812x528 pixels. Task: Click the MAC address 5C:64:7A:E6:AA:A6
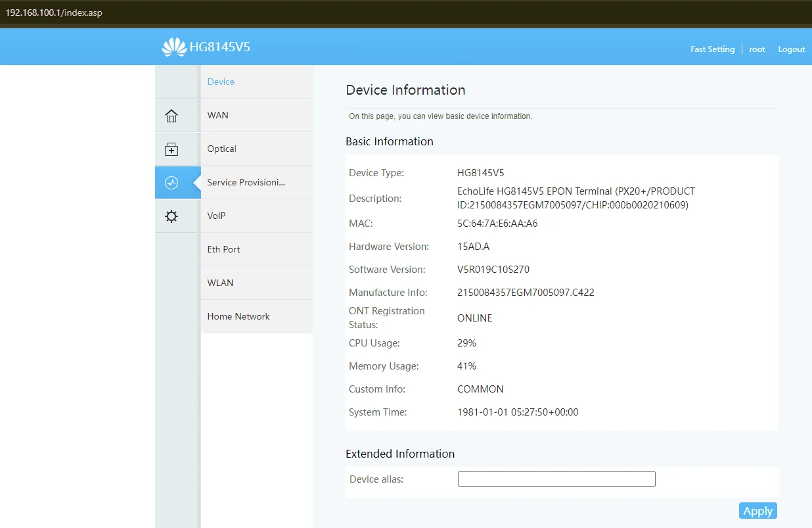[x=497, y=224]
